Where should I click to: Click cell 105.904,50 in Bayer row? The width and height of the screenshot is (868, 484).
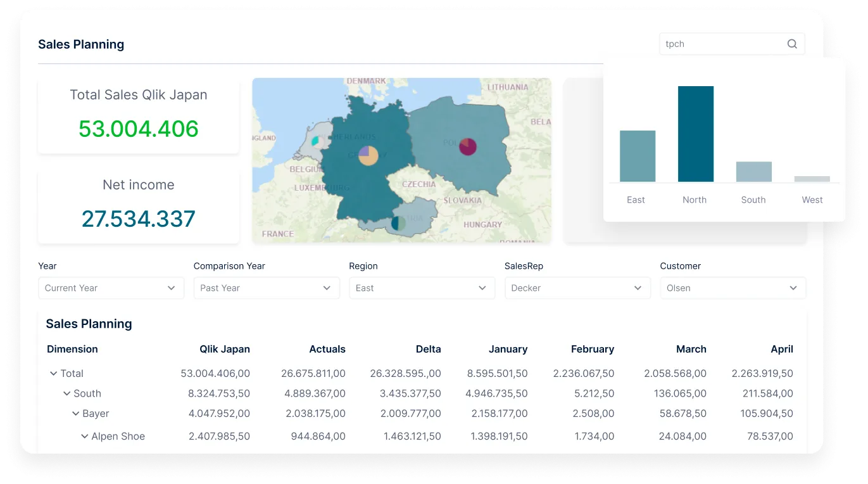coord(767,414)
